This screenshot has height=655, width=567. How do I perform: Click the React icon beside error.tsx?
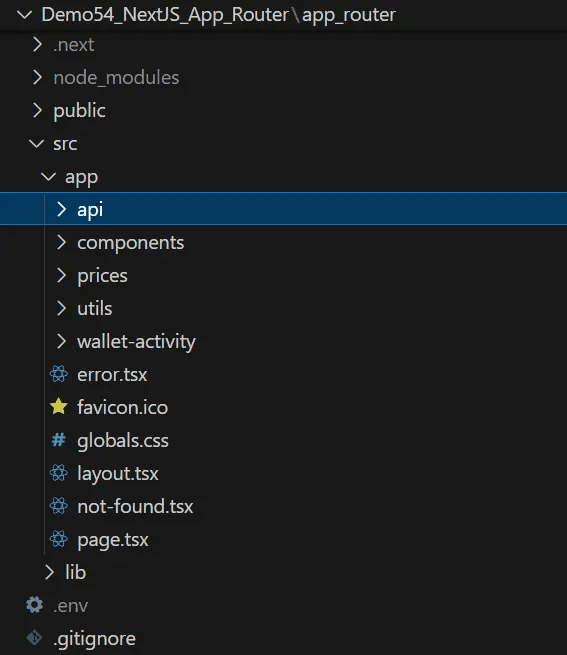(x=58, y=374)
